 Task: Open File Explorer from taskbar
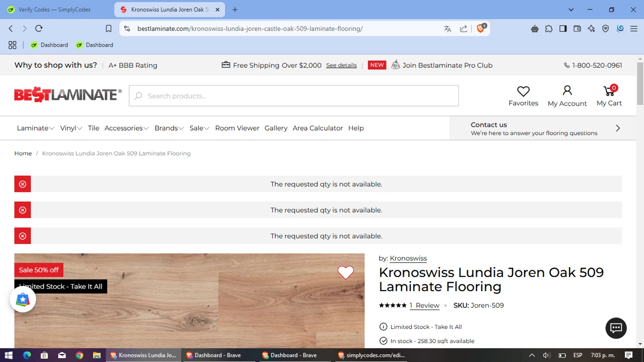97,355
